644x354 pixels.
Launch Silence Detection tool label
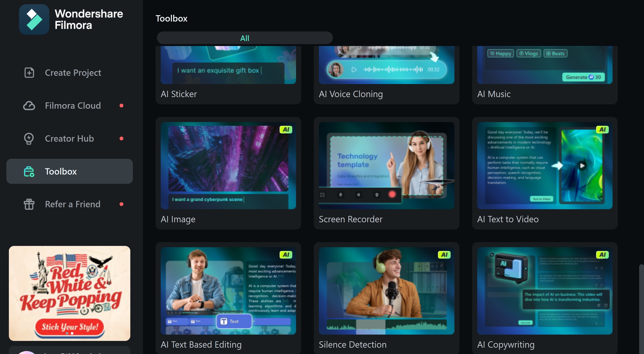pyautogui.click(x=353, y=345)
